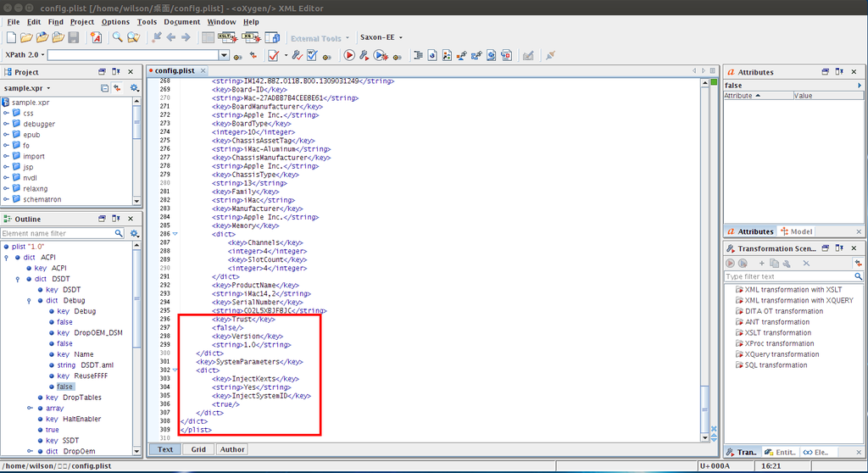This screenshot has height=473, width=868.
Task: Click the Collapse all icon in Project panel
Action: click(x=104, y=88)
